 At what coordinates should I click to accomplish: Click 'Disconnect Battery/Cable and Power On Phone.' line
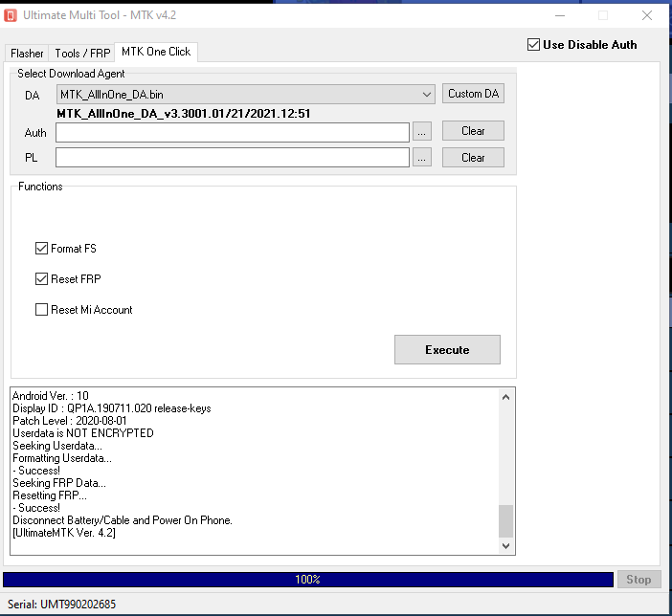(x=123, y=520)
